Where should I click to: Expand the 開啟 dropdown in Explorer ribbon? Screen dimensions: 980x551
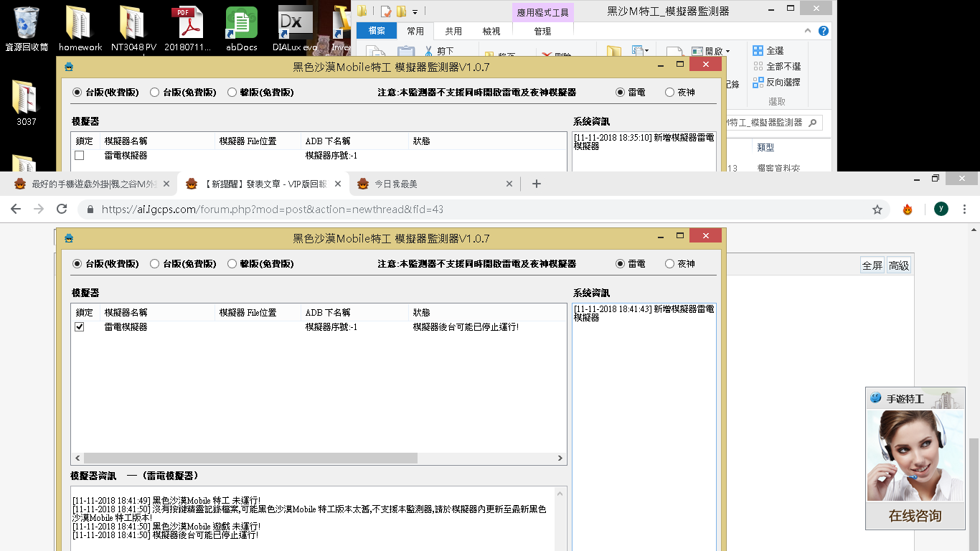(727, 52)
